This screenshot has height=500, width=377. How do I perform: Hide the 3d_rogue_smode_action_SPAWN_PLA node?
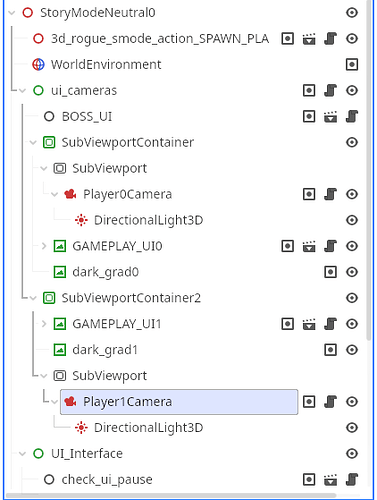352,39
